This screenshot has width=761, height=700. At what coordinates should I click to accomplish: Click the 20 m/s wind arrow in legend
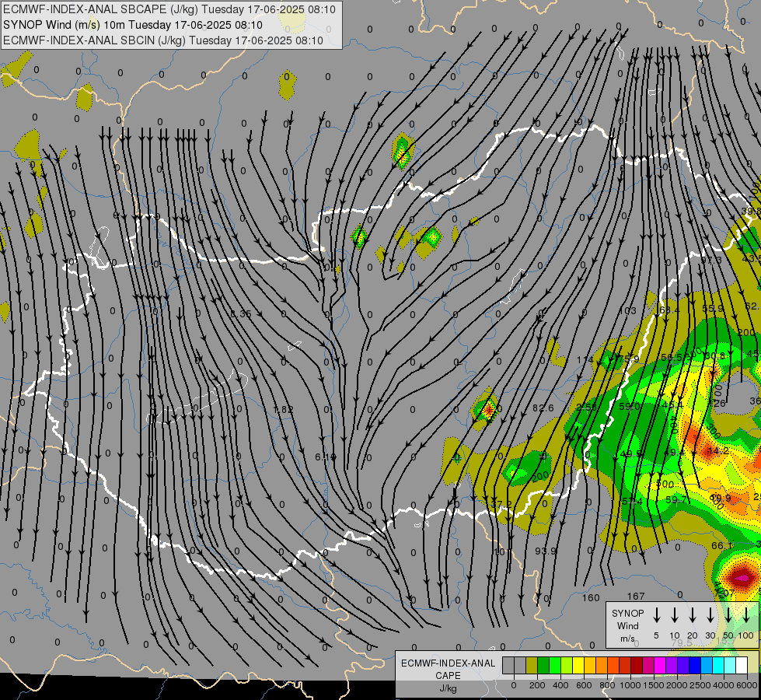coord(692,614)
